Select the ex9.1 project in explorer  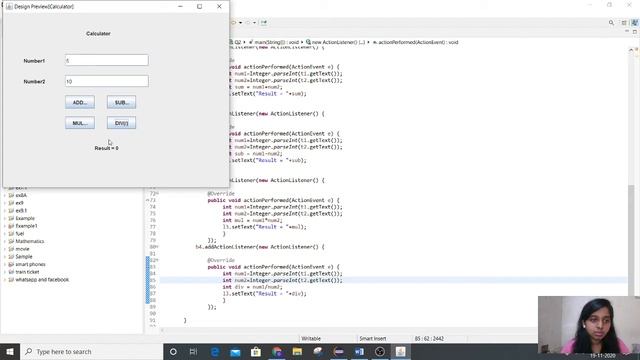coord(21,211)
